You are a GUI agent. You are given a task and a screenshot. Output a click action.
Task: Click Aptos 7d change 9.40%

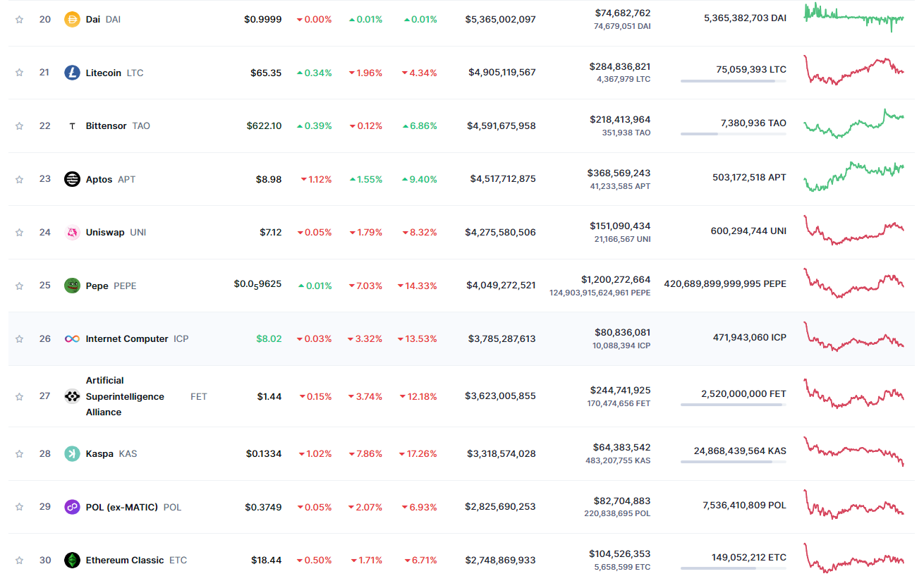pyautogui.click(x=420, y=179)
